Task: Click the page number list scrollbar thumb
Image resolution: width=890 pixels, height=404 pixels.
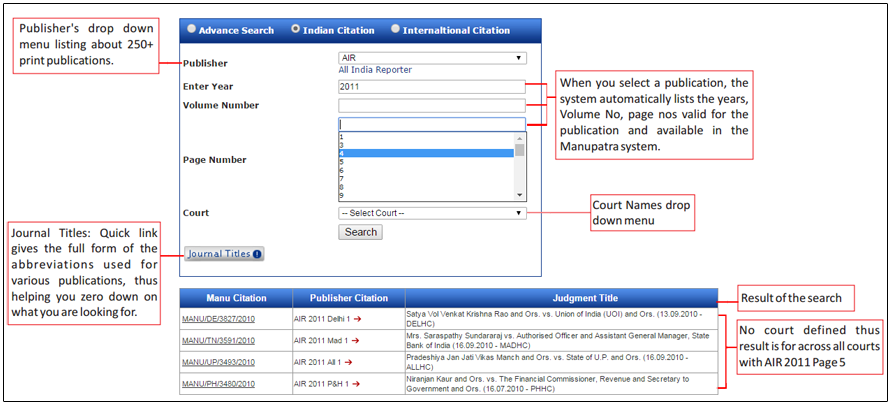Action: coord(519,149)
